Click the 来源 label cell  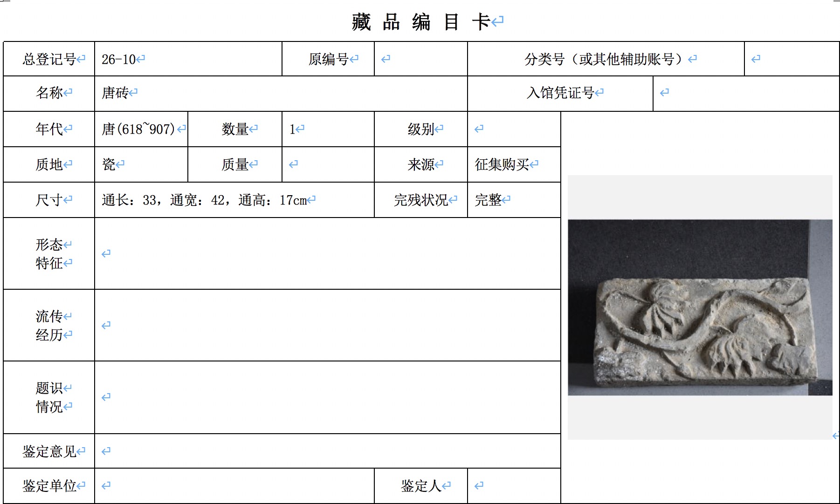coord(421,164)
